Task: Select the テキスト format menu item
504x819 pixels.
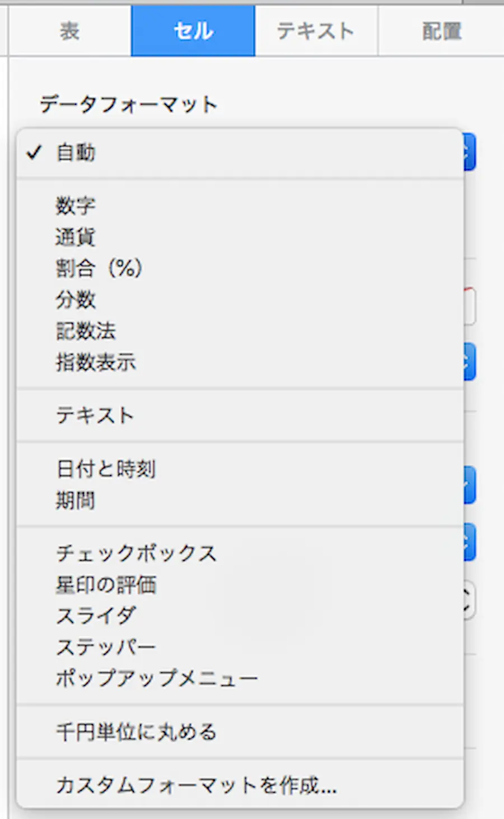Action: tap(95, 416)
